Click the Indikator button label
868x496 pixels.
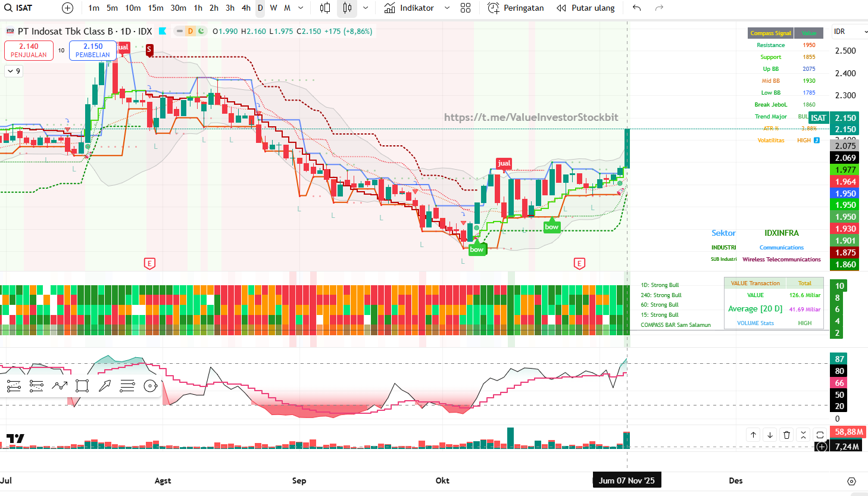pos(417,8)
